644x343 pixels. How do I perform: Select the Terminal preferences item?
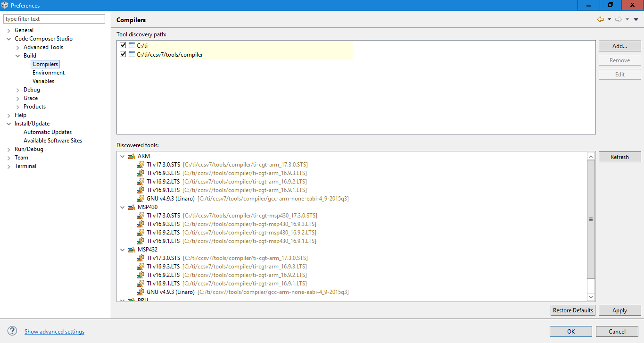(25, 166)
